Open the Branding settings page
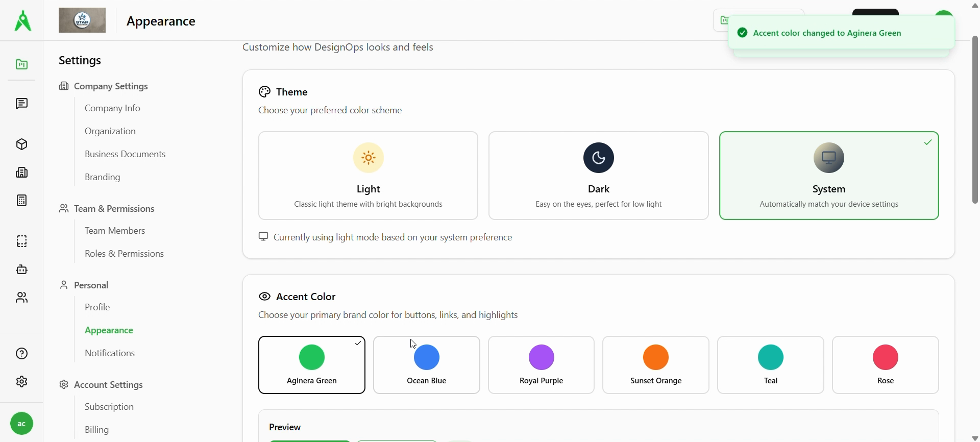The image size is (980, 442). coord(103,177)
